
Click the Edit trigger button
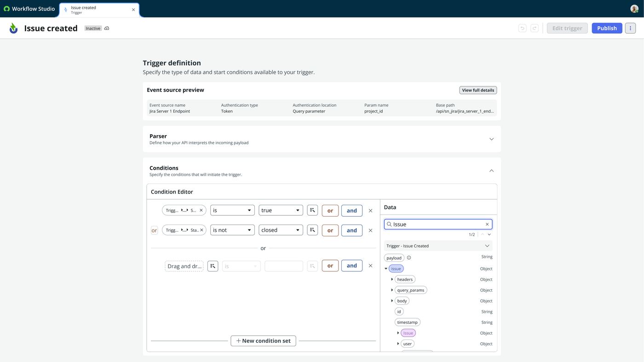567,28
